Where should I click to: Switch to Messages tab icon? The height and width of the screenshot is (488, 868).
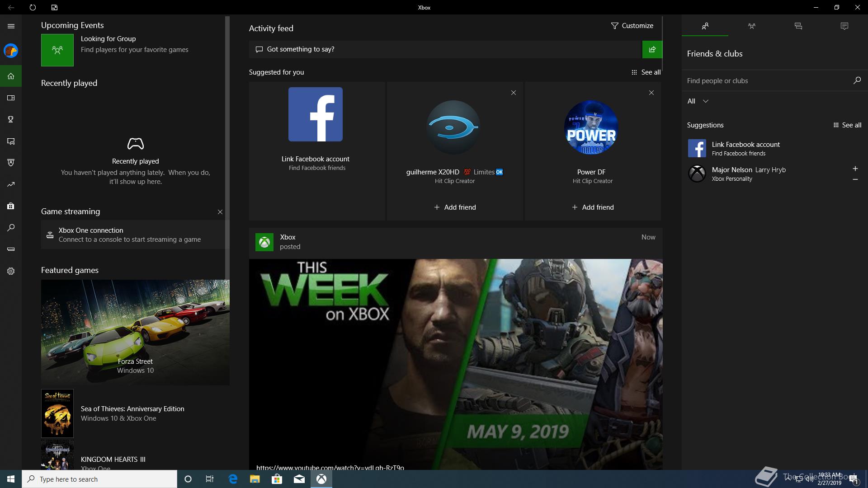tap(798, 26)
